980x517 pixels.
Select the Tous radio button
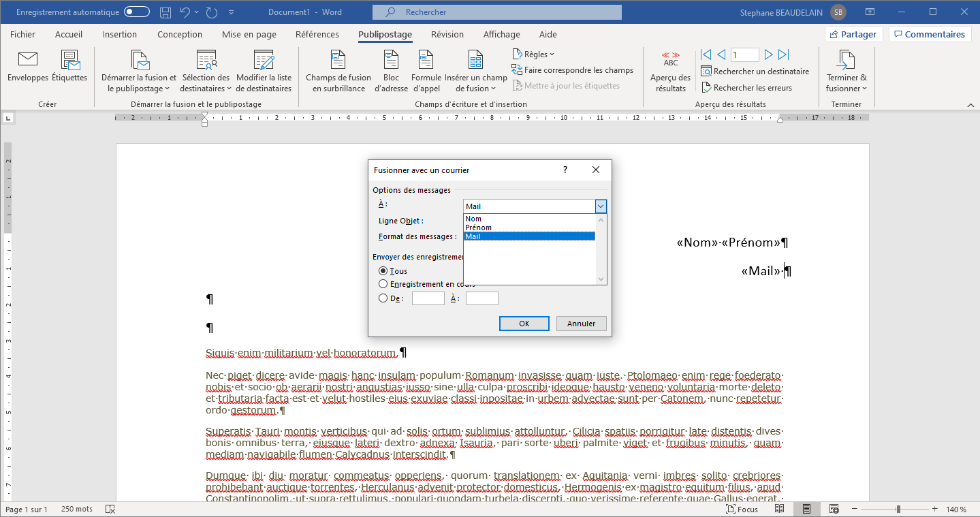tap(383, 271)
